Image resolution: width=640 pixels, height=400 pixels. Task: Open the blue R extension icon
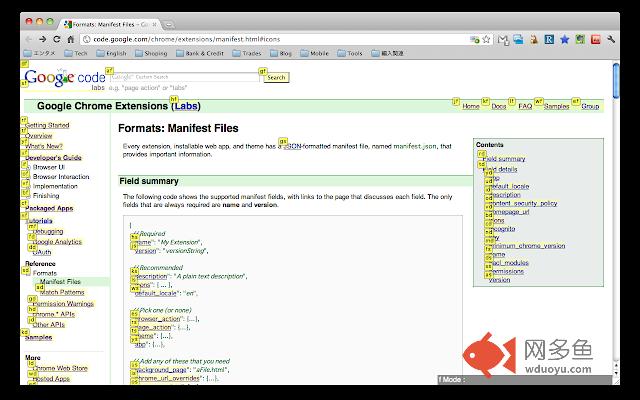(x=549, y=39)
